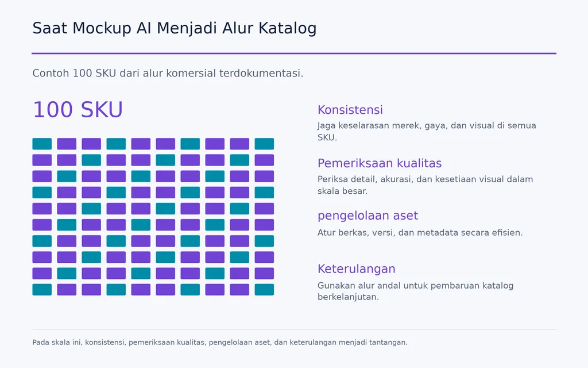Screen dimensions: 588x368
Task: Click the slide title 'Saat Mockup AI Menjadi Alur Katalog'
Action: [175, 29]
